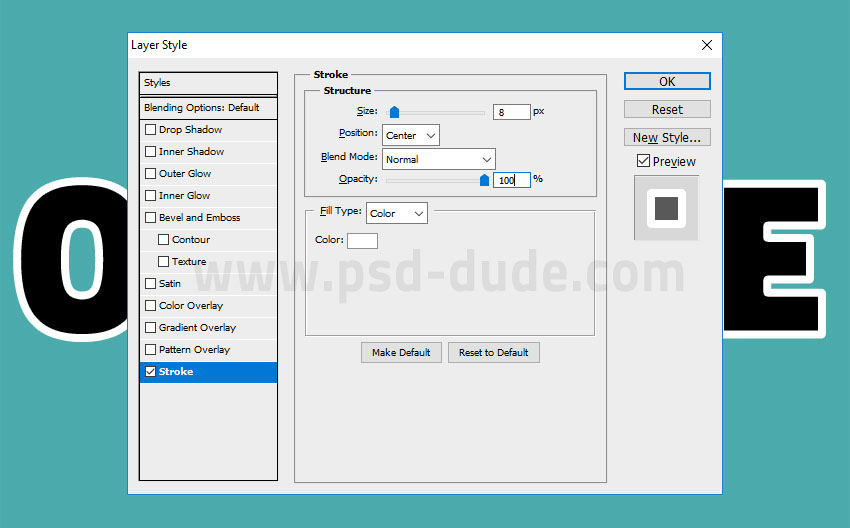Click the Size value field
850x528 pixels.
tap(512, 112)
